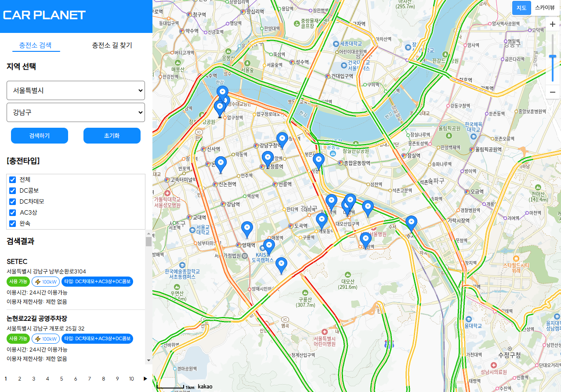The width and height of the screenshot is (561, 392).
Task: Click 강남역 station label on map
Action: pos(233,205)
